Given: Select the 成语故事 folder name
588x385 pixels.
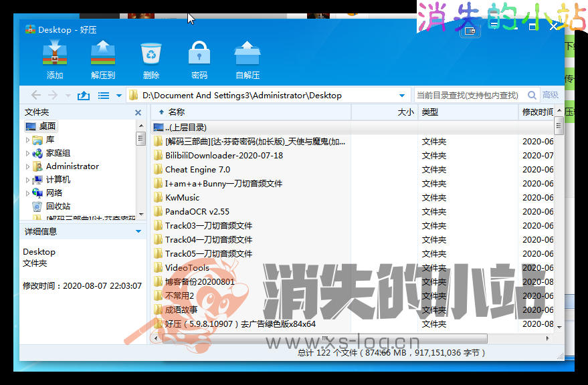Looking at the screenshot, I should pyautogui.click(x=181, y=309).
